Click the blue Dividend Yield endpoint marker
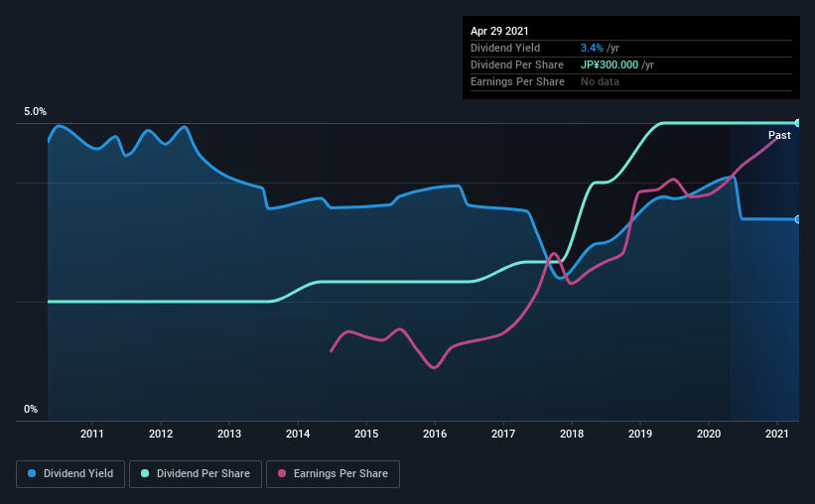 coord(797,220)
